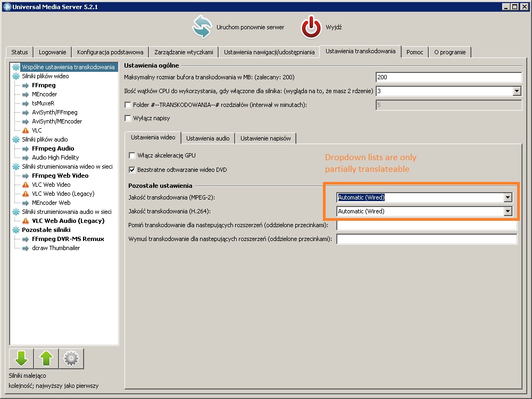This screenshot has height=399, width=532.
Task: Click the arrow icon beside FFmpeg
Action: tap(26, 85)
